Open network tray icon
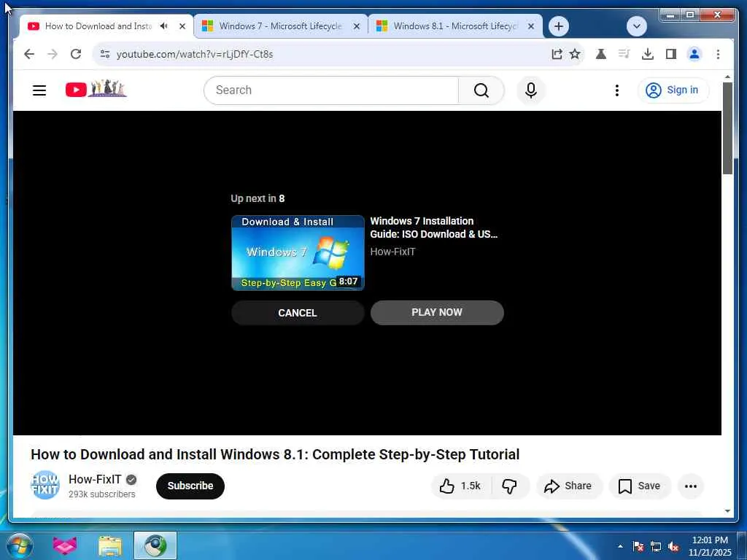747x560 pixels. (656, 546)
